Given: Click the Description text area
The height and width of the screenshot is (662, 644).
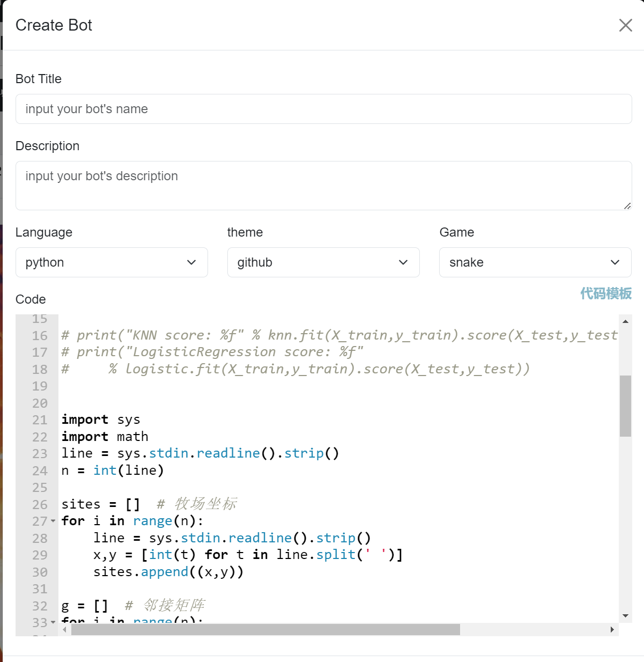Looking at the screenshot, I should (323, 185).
